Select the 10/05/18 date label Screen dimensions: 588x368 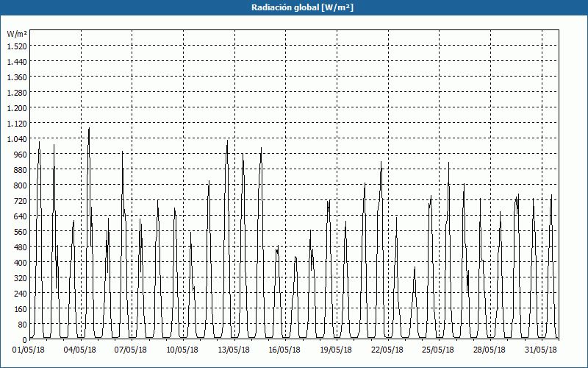[182, 350]
